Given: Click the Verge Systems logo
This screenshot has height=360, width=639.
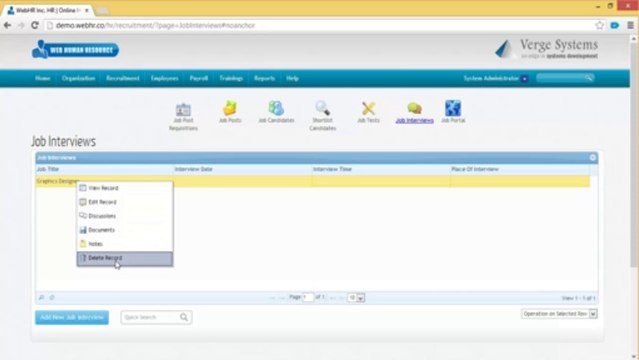Looking at the screenshot, I should point(546,49).
